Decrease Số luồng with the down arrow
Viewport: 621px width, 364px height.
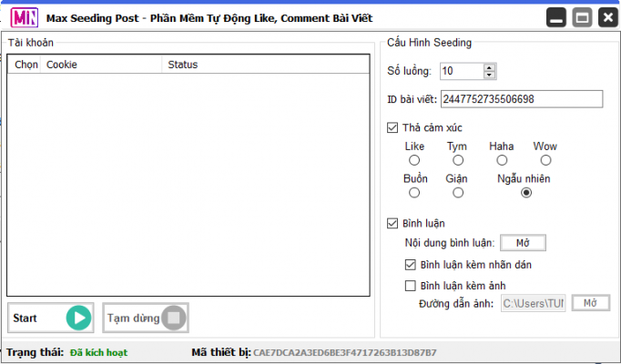pyautogui.click(x=490, y=75)
